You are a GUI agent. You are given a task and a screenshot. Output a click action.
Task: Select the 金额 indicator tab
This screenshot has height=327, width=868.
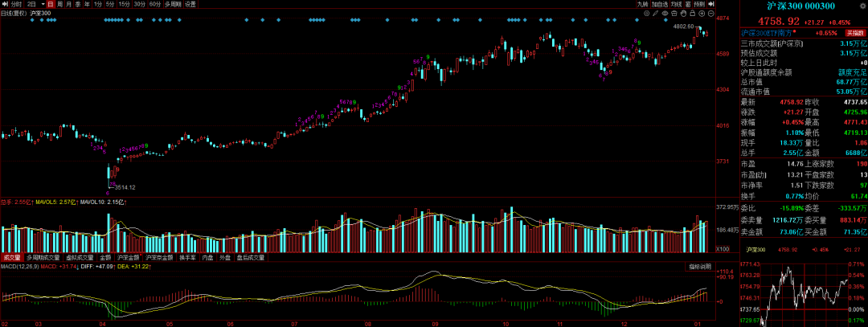point(106,257)
